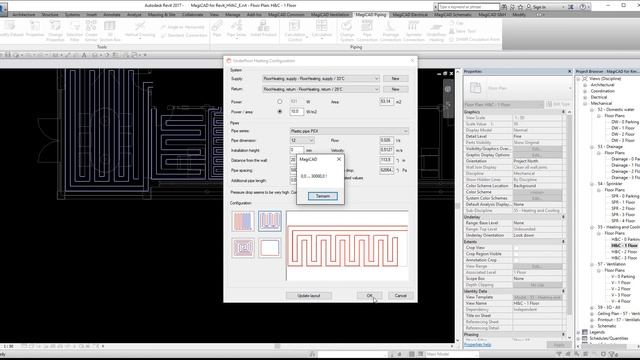Screen dimensions: 640x360
Task: Expand the Architectural node in Project Browser
Action: (585, 85)
